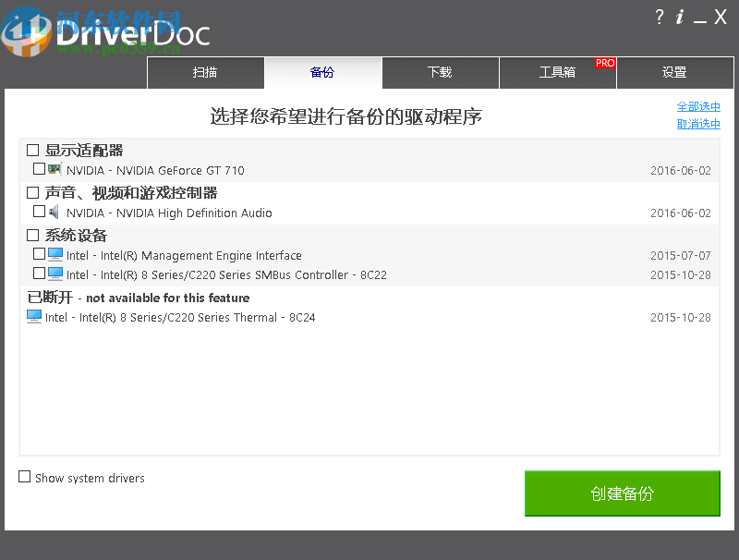Click the display adapter icon beside NVIDIA GeForce GT 710
Viewport: 739px width, 560px height.
click(x=54, y=169)
